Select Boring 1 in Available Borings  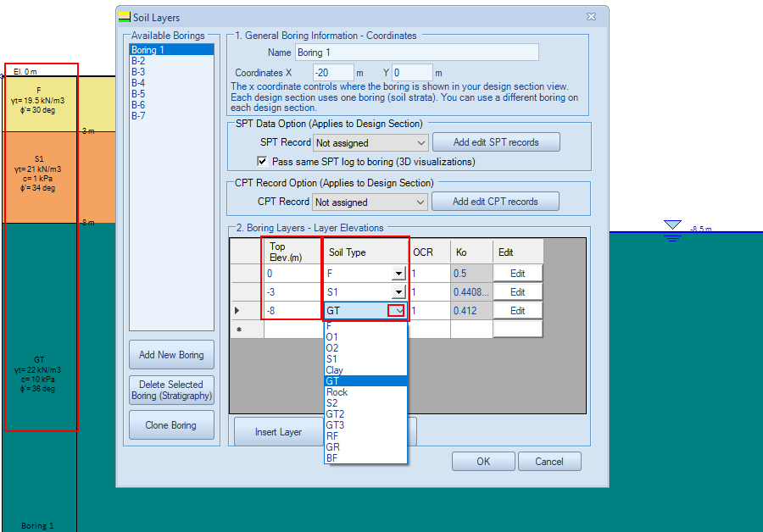(171, 50)
